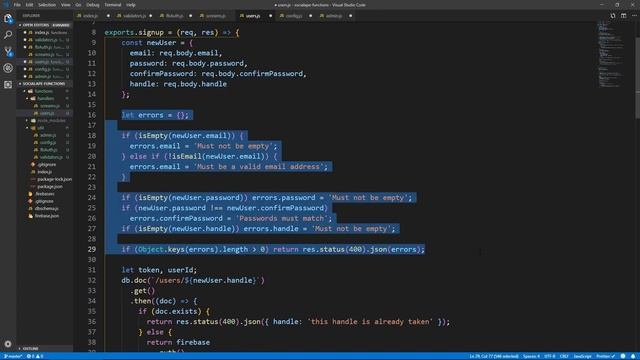Open admin.js under util folder
This screenshot has height=360, width=640.
click(x=44, y=135)
